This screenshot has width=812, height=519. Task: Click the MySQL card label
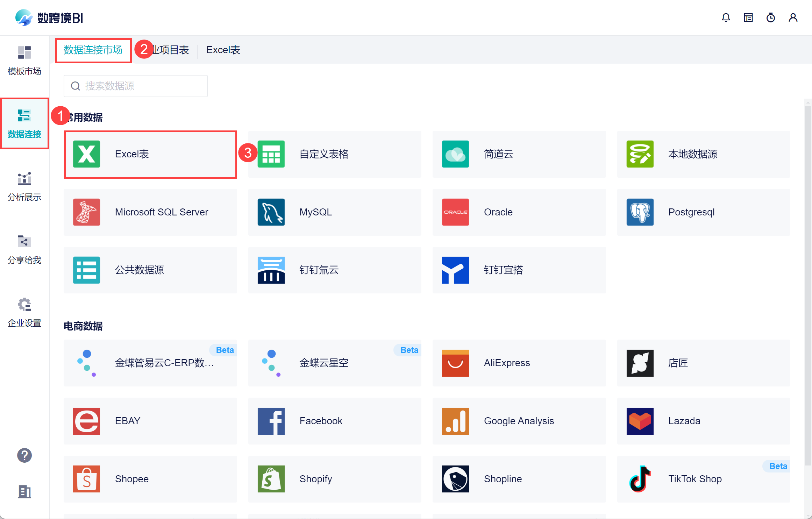click(316, 212)
